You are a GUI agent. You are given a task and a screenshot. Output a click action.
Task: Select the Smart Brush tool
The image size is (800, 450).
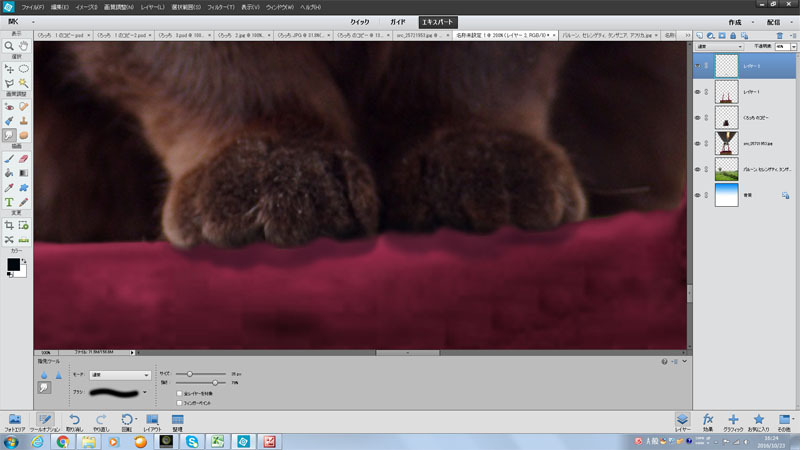point(9,121)
